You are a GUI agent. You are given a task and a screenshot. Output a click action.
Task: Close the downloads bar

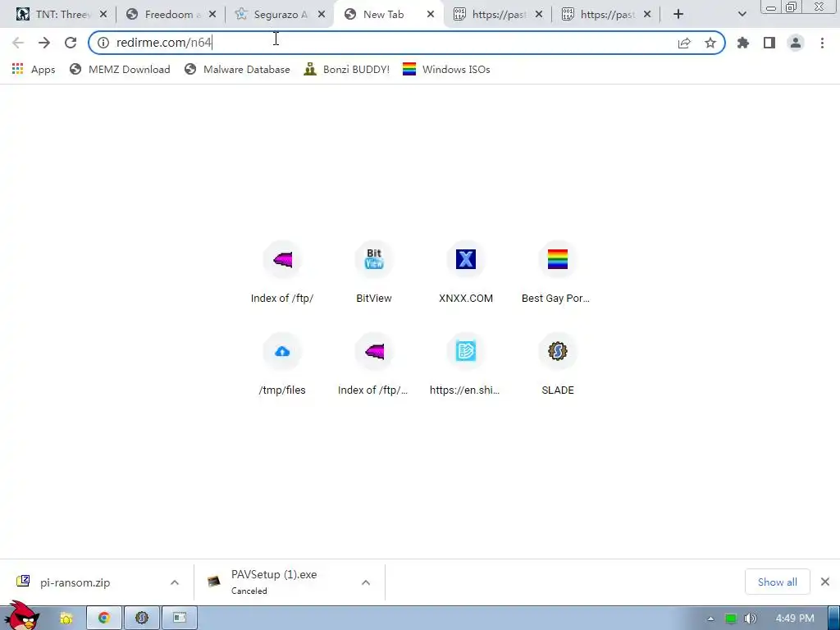825,582
